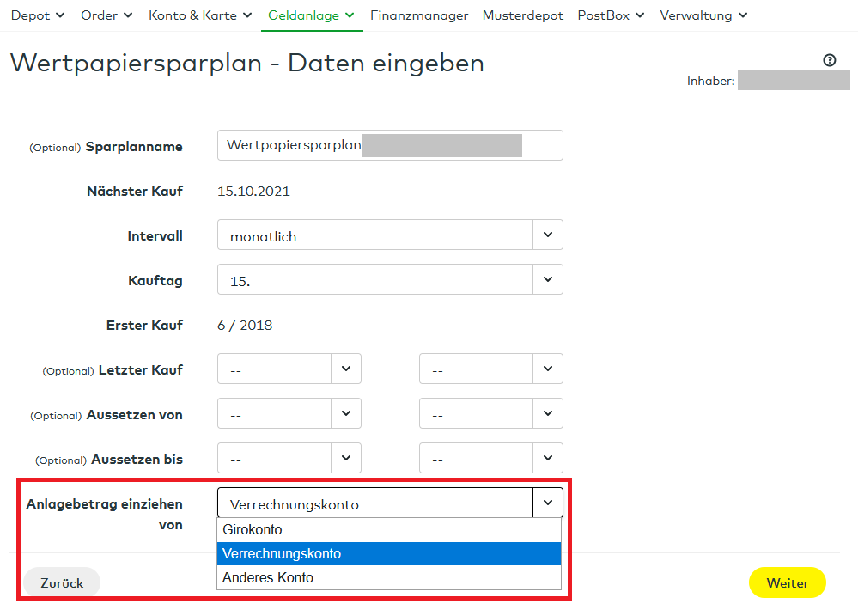
Task: Click the Sparplanname input field
Action: click(x=390, y=145)
